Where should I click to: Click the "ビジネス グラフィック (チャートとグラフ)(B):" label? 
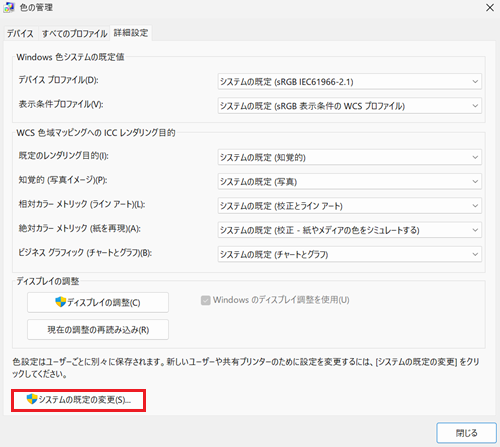pos(85,253)
